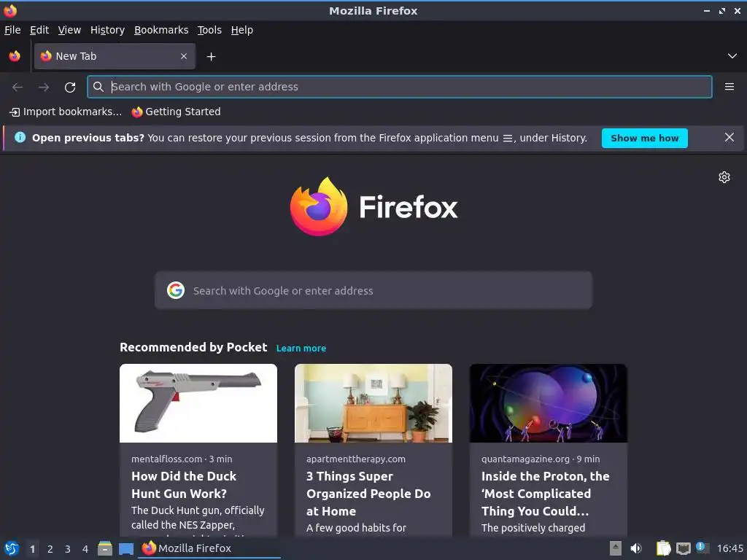
Task: Open the apartment dresser thumbnail image
Action: click(373, 403)
